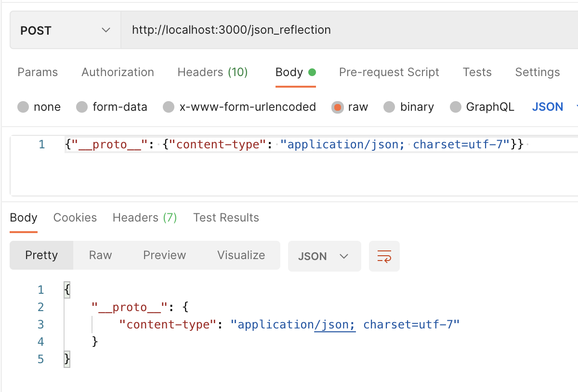Open the Params tab
The width and height of the screenshot is (578, 392).
(x=38, y=72)
